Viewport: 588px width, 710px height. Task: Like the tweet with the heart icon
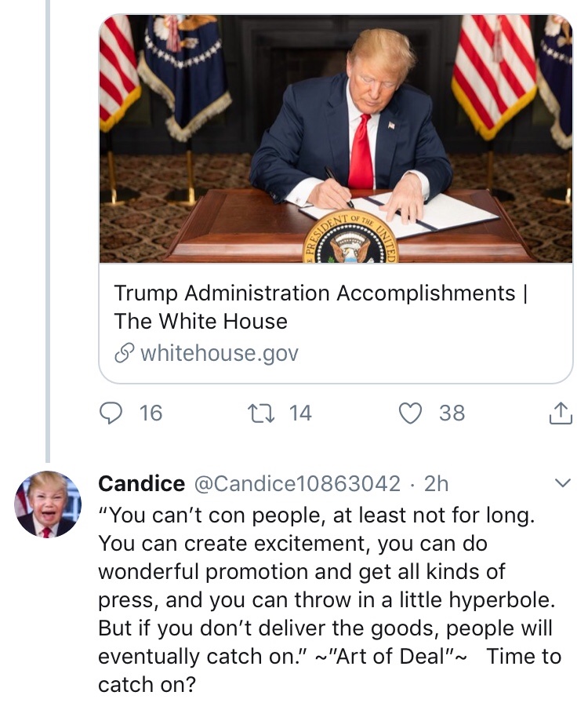pyautogui.click(x=410, y=413)
